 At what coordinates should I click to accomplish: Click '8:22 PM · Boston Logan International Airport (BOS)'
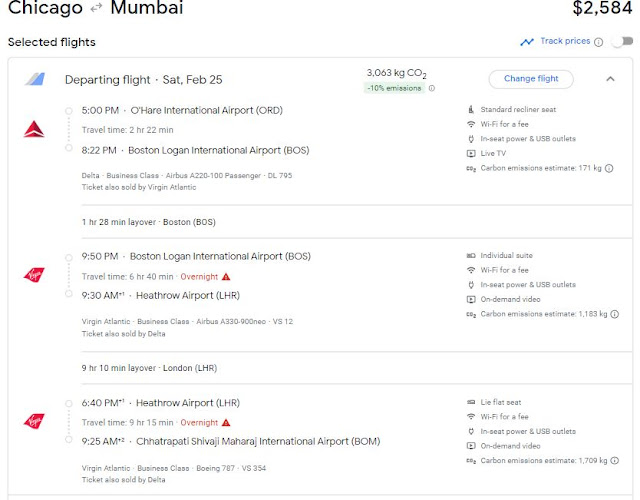point(195,150)
